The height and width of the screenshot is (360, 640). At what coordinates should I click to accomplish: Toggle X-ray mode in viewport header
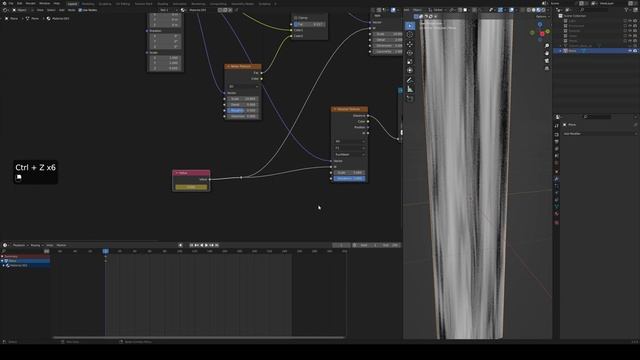(x=522, y=10)
